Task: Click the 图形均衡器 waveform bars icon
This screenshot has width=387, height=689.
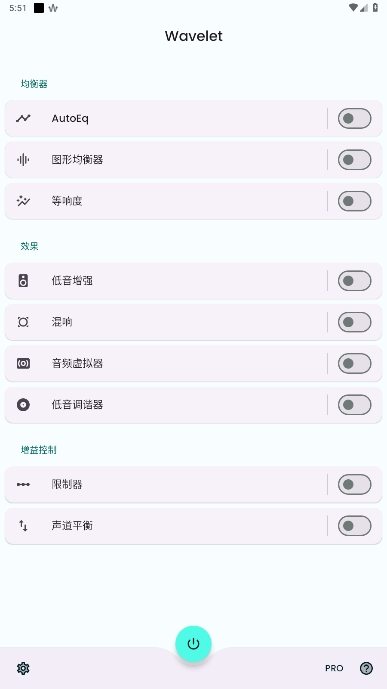Action: coord(23,160)
